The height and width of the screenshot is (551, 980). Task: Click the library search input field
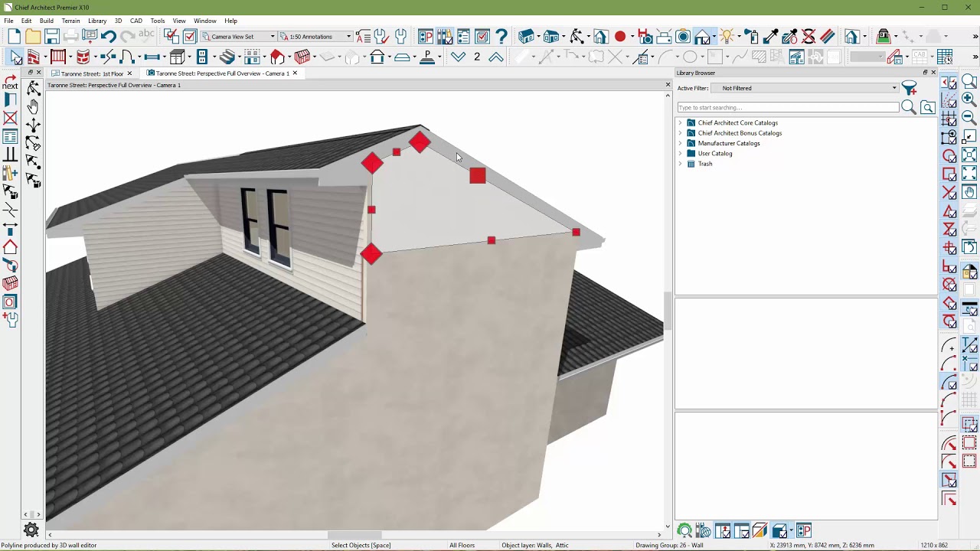pyautogui.click(x=788, y=108)
